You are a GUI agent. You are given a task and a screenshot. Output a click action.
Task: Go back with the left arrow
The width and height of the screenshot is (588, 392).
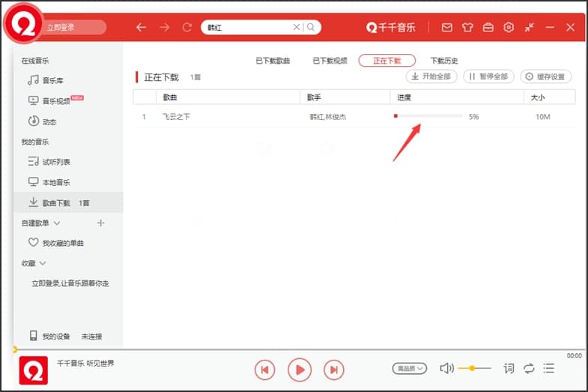(x=141, y=28)
